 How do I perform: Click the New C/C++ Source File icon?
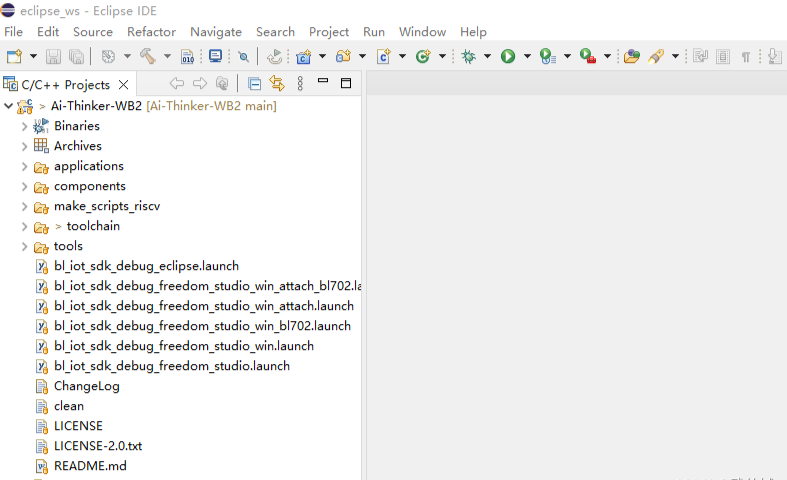383,56
